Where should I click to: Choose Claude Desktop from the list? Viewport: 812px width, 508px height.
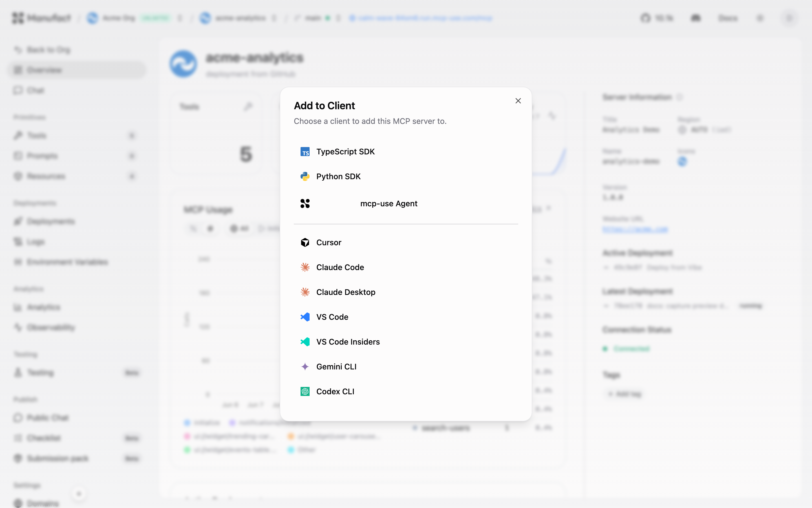[406, 292]
